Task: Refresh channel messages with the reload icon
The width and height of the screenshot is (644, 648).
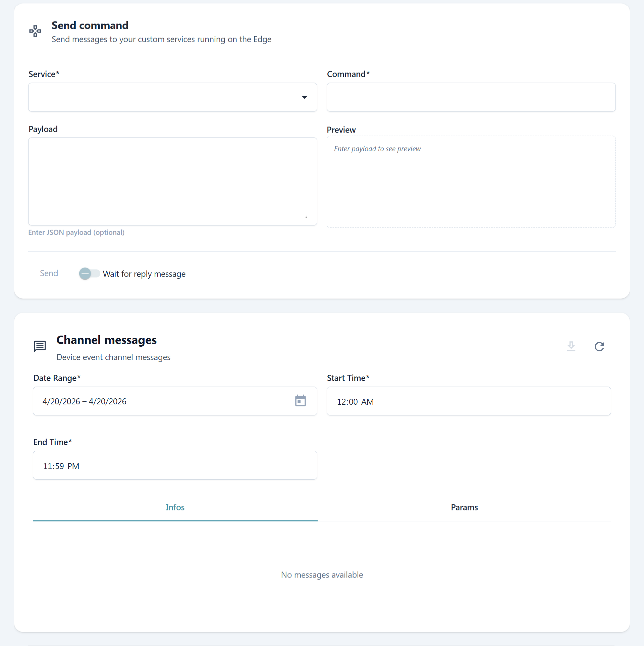Action: click(x=599, y=346)
